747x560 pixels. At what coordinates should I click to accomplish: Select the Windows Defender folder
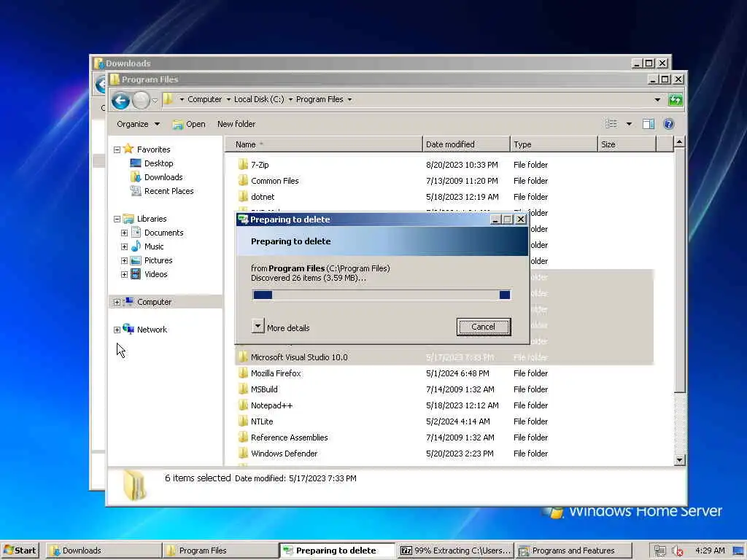284,454
